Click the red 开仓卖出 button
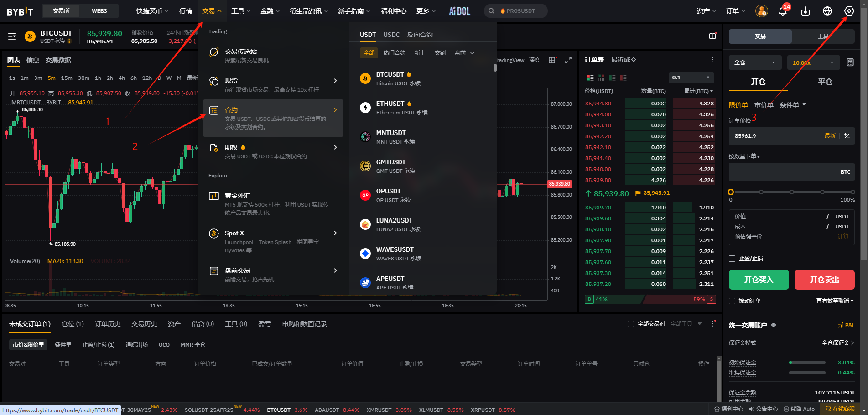This screenshot has width=868, height=415. [824, 280]
